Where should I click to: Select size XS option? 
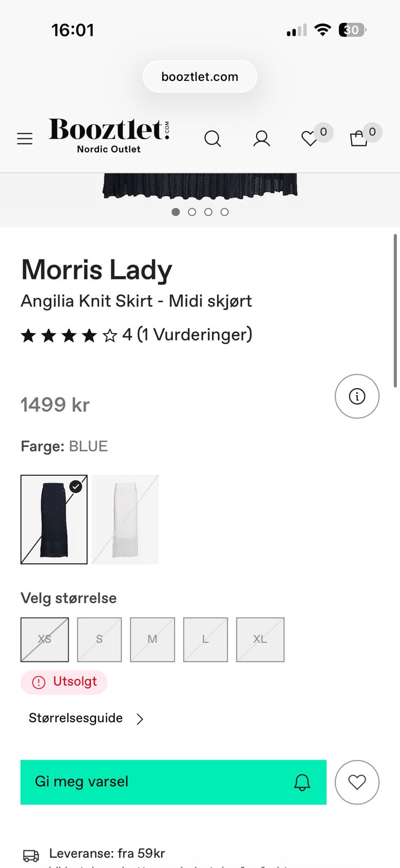45,640
